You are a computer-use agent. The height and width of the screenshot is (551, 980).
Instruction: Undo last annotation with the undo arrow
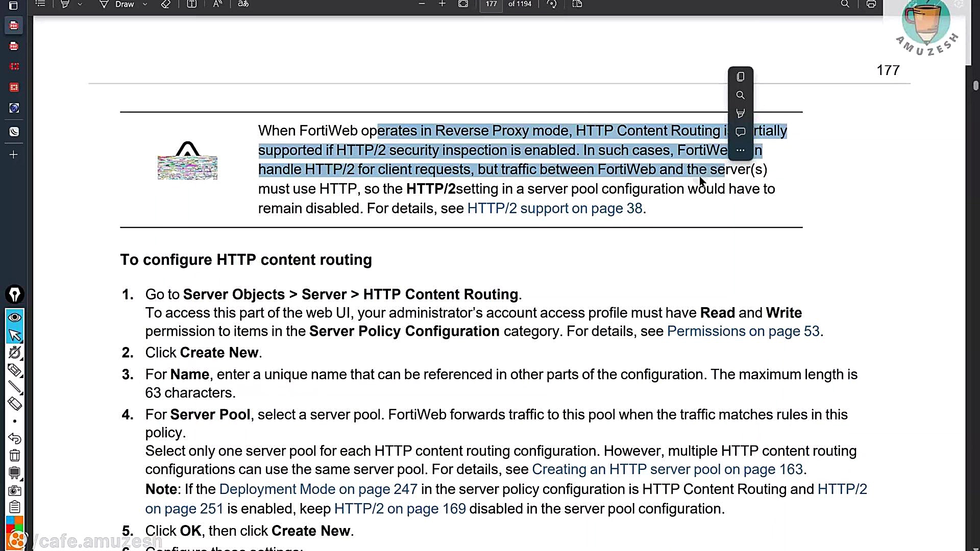pyautogui.click(x=15, y=439)
